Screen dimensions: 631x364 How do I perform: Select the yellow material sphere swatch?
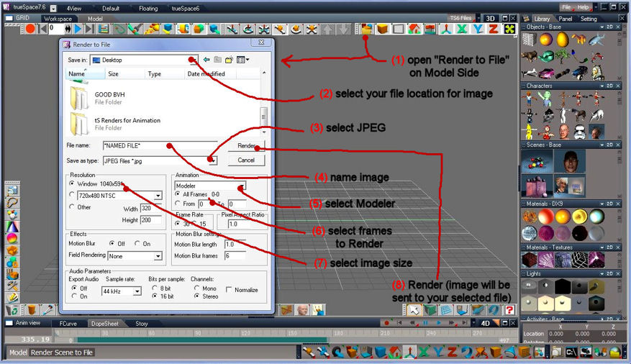click(579, 217)
